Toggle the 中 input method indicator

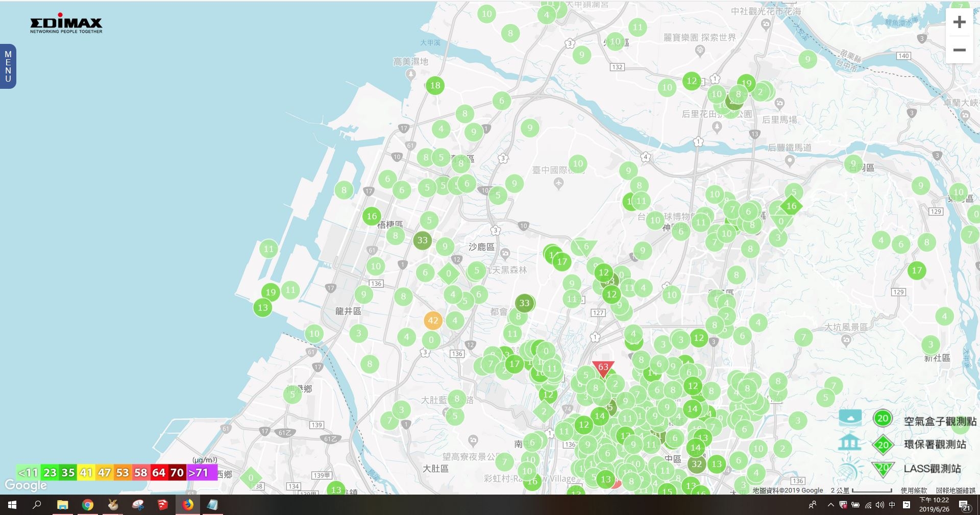892,505
